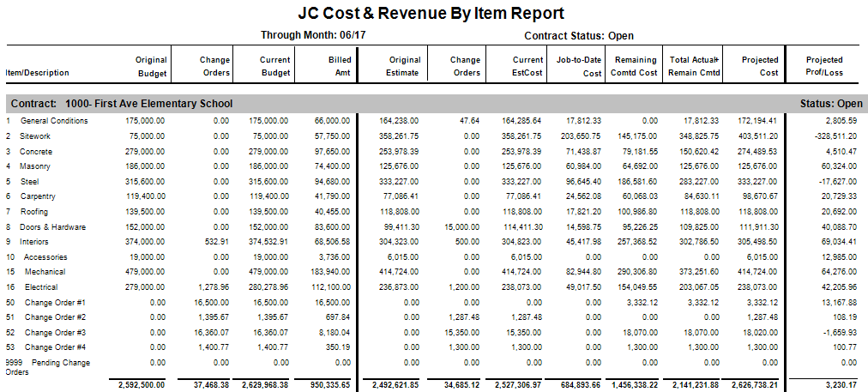The width and height of the screenshot is (868, 392).
Task: Select the Original Budget column header
Action: pos(151,66)
